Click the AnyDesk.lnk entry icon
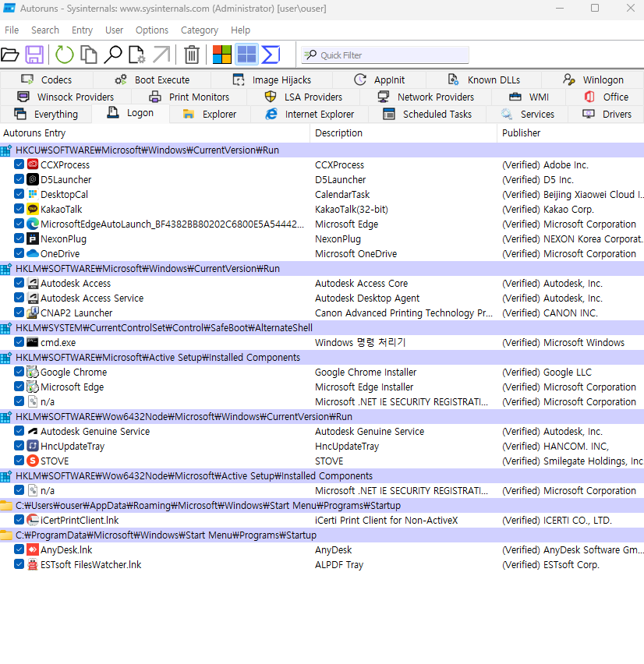Screen dimensions: 644x664 click(x=33, y=549)
